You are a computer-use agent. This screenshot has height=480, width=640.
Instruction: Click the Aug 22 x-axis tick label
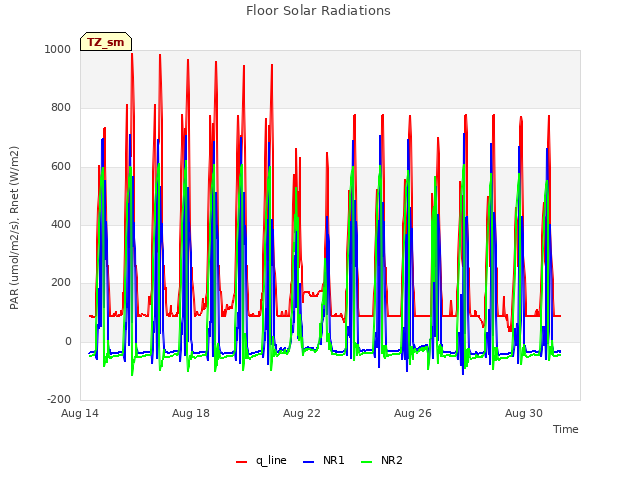(x=302, y=413)
